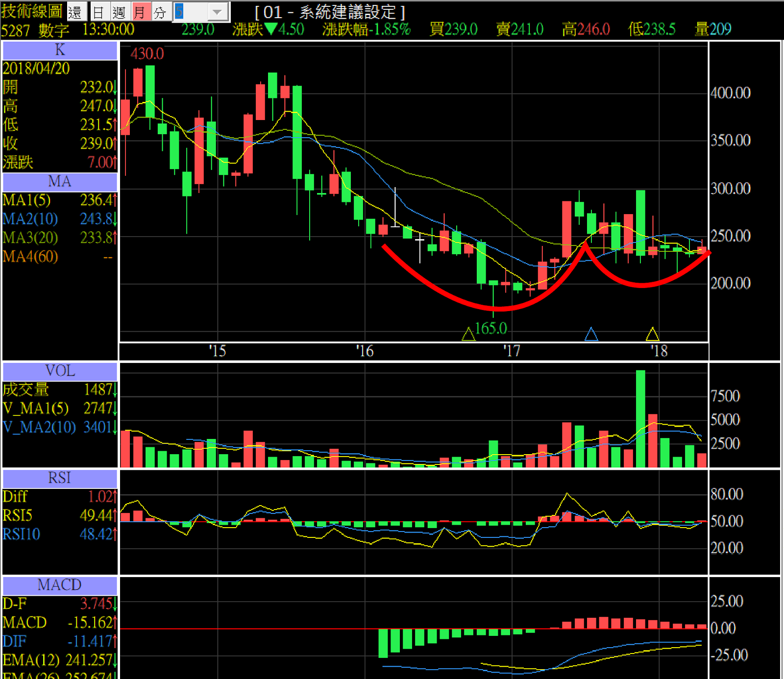
Task: Click the 收 239.0 close price row
Action: pos(60,144)
